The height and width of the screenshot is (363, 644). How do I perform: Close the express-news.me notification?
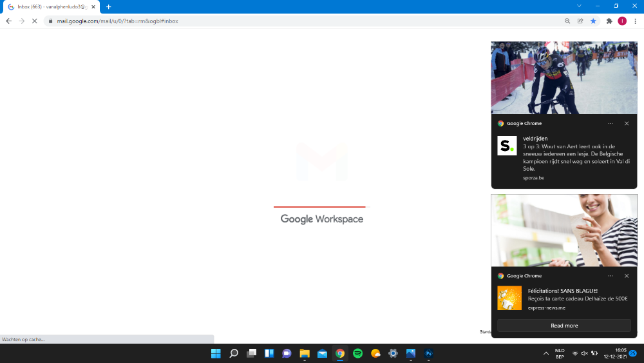tap(627, 276)
